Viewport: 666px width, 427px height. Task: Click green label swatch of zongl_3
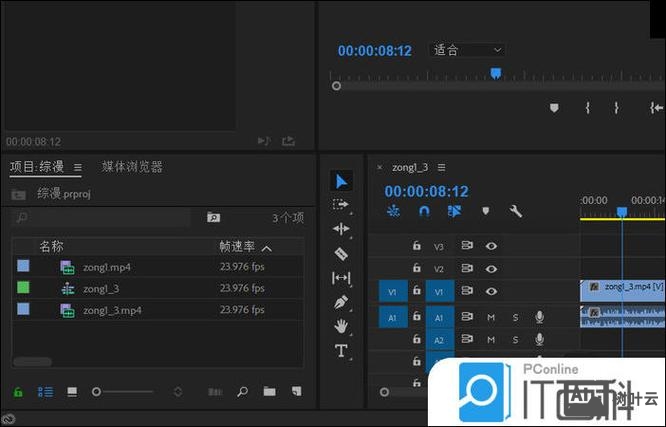click(23, 288)
